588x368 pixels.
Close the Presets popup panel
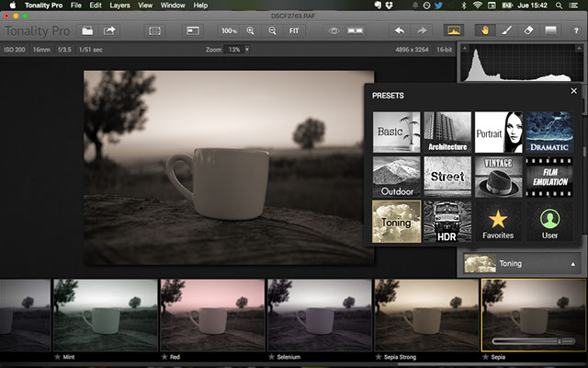(574, 91)
